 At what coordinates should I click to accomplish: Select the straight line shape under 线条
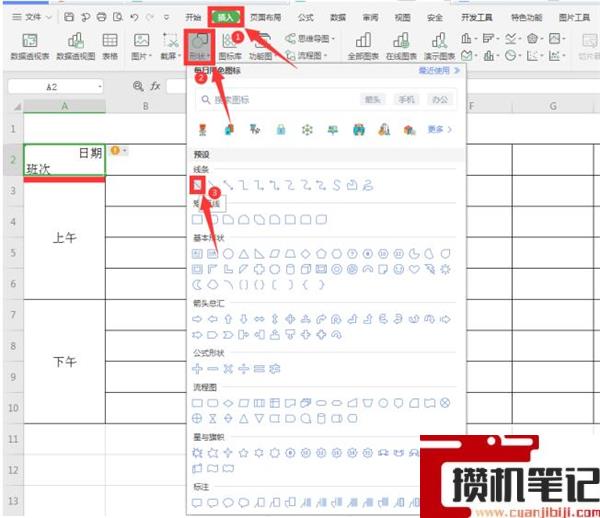(x=197, y=186)
